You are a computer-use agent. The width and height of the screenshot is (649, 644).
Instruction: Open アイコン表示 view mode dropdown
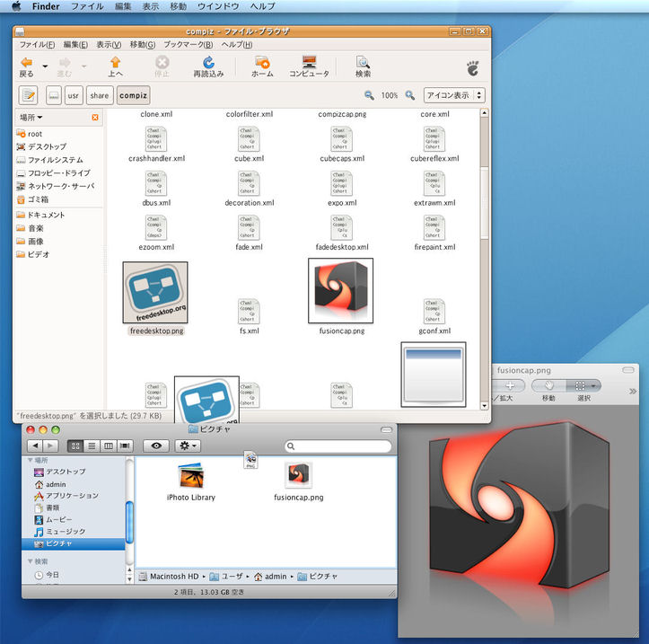(454, 95)
